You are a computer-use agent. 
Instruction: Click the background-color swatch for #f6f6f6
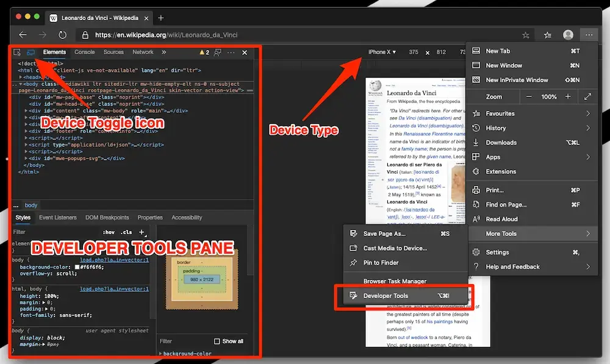point(79,267)
